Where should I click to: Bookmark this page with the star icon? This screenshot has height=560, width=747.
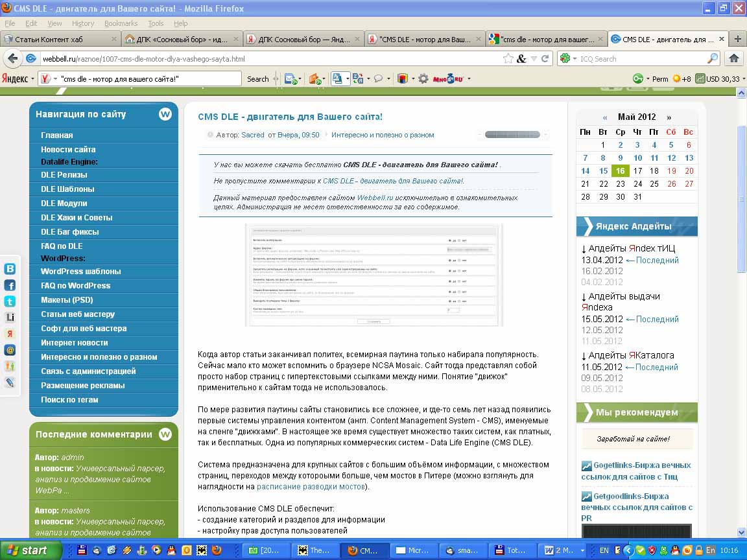pyautogui.click(x=508, y=58)
